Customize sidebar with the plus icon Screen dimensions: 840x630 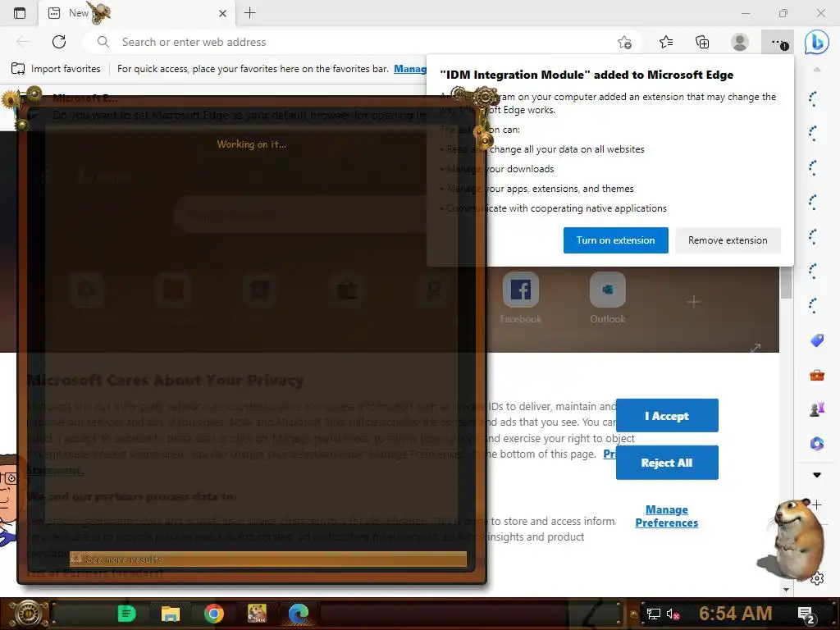[816, 504]
